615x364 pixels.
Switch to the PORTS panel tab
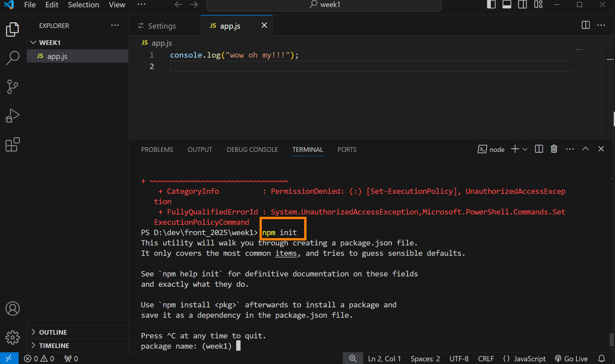(x=347, y=150)
